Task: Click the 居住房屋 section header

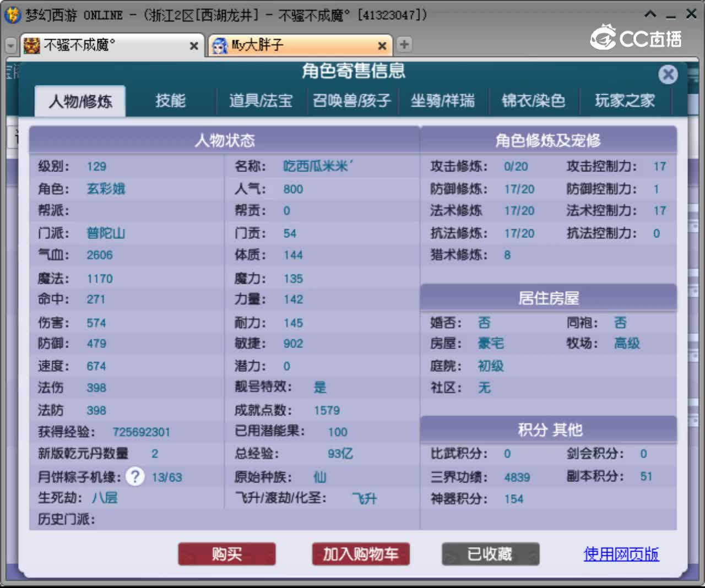Action: (548, 298)
